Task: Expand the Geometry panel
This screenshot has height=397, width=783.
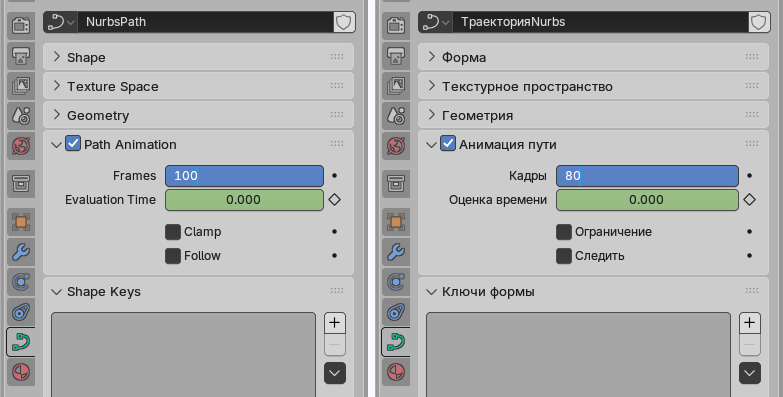Action: pos(199,115)
